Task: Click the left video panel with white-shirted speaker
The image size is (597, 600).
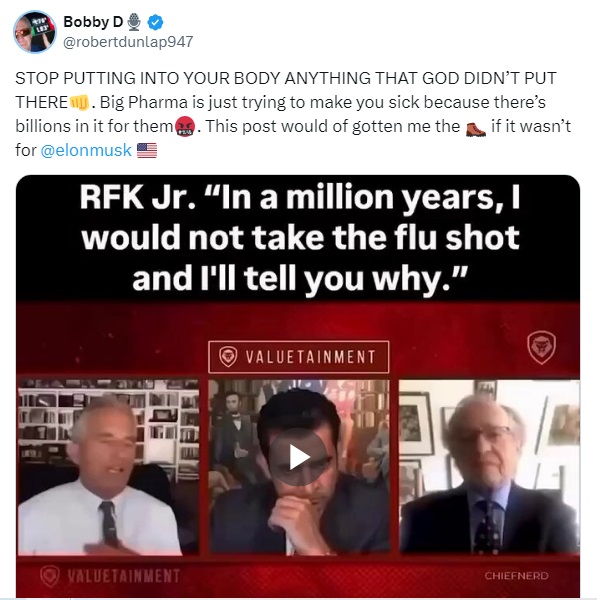Action: click(x=108, y=467)
